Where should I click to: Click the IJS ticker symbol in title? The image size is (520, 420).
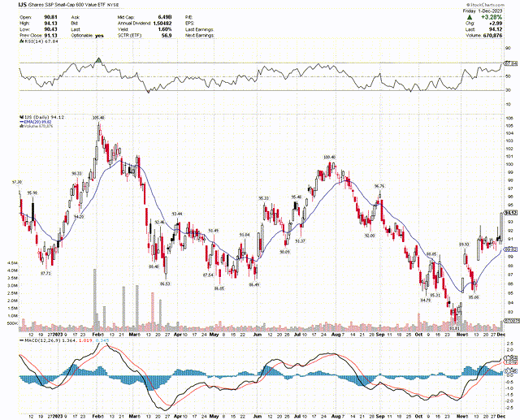point(22,5)
